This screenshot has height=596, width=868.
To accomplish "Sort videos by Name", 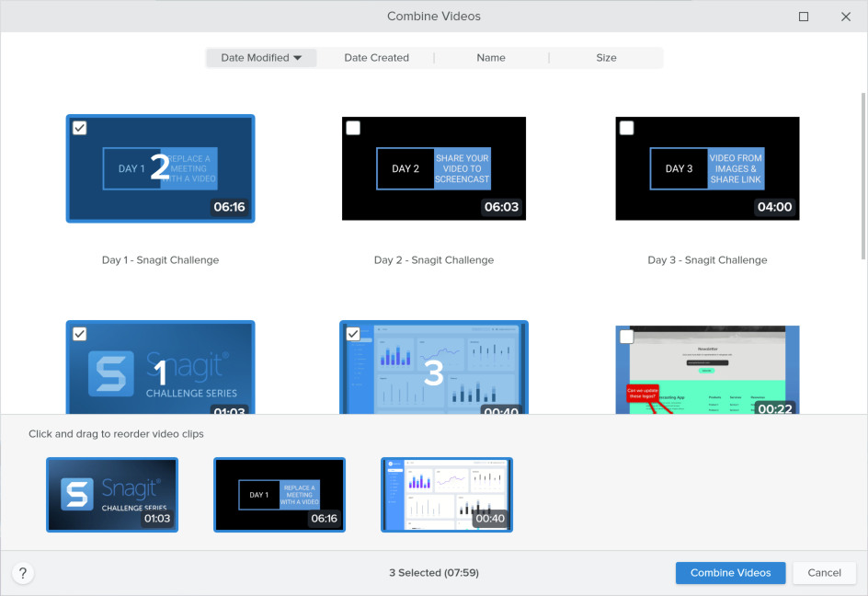I will (x=491, y=58).
